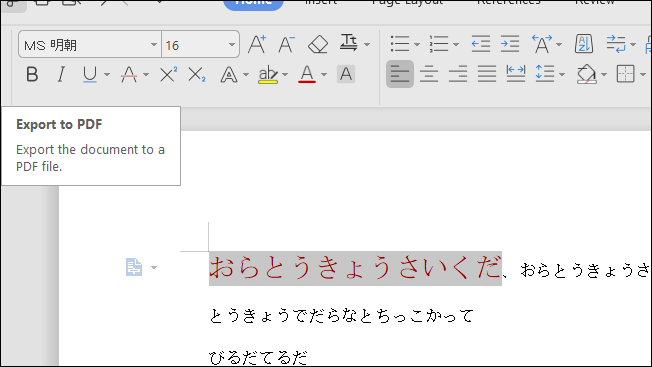Increase font size with A+ icon

point(257,44)
